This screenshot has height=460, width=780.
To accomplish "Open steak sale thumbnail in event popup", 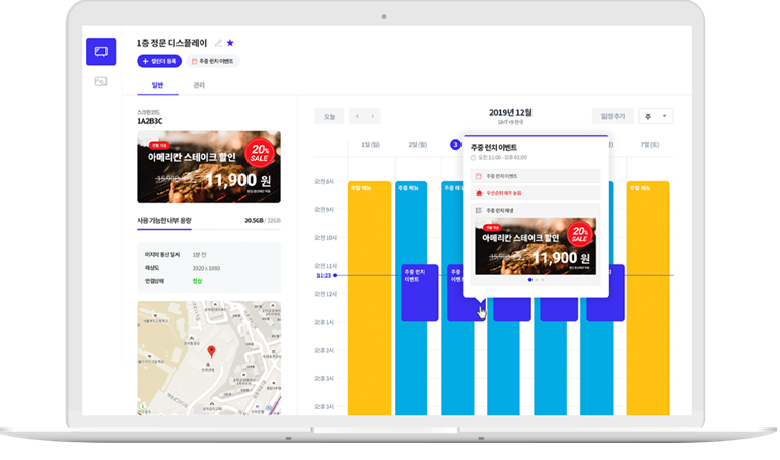I will tap(535, 246).
